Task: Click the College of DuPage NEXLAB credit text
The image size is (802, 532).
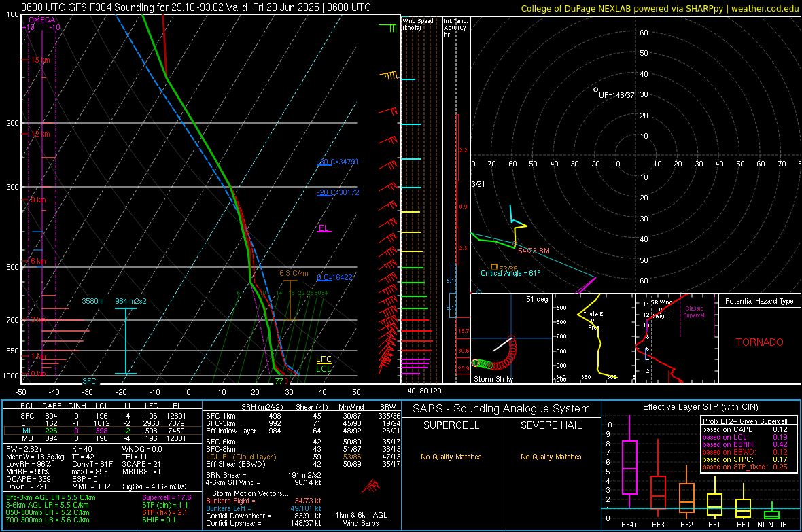Action: [659, 8]
